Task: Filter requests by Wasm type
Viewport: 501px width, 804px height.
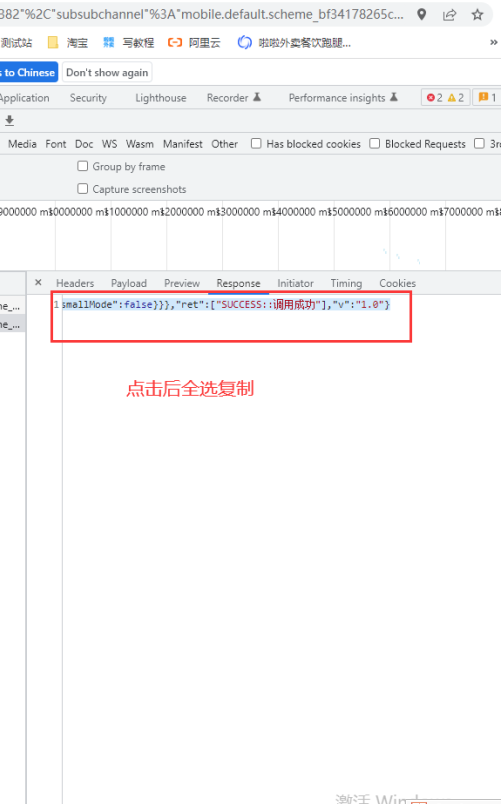Action: (139, 144)
